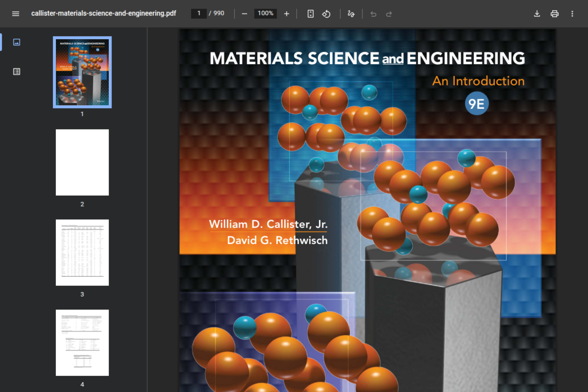Viewport: 588px width, 392px height.
Task: Click the undo arrow
Action: click(x=373, y=14)
